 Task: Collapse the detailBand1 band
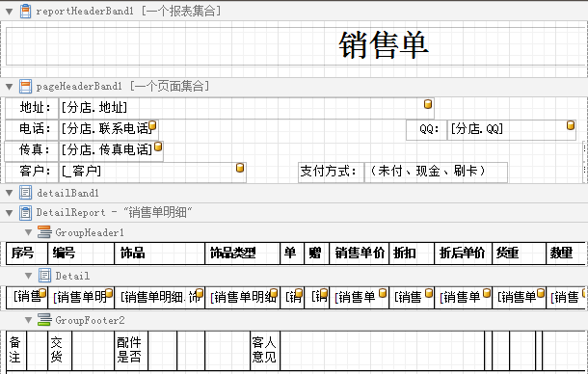(10, 193)
